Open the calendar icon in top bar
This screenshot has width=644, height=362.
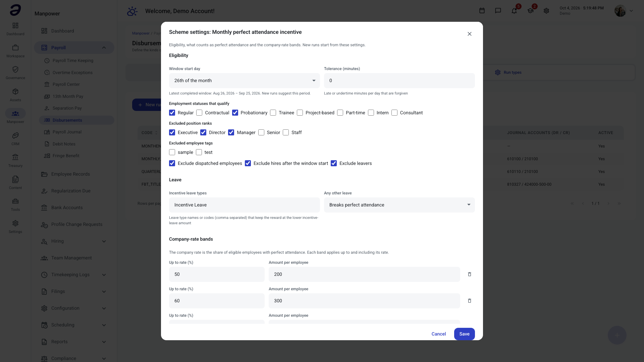482,11
